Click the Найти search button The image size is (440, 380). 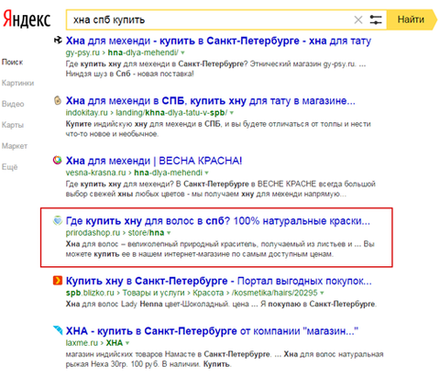pyautogui.click(x=412, y=20)
